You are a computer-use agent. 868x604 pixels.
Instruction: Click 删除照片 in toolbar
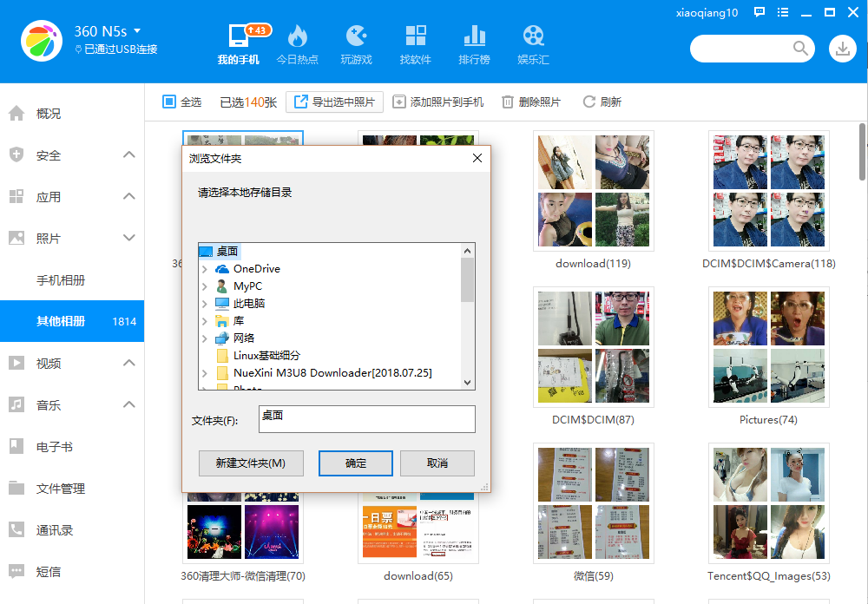tap(531, 102)
